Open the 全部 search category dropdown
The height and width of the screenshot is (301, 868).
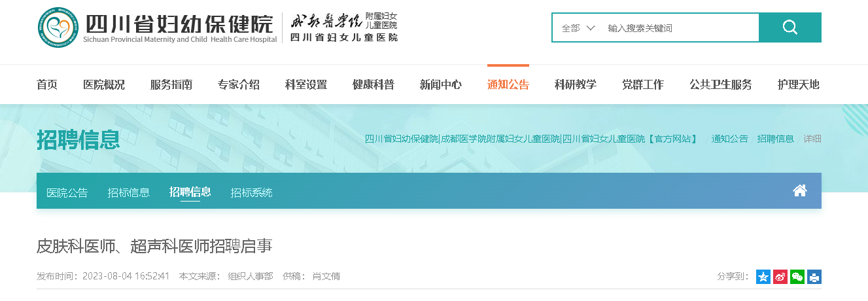[x=578, y=28]
